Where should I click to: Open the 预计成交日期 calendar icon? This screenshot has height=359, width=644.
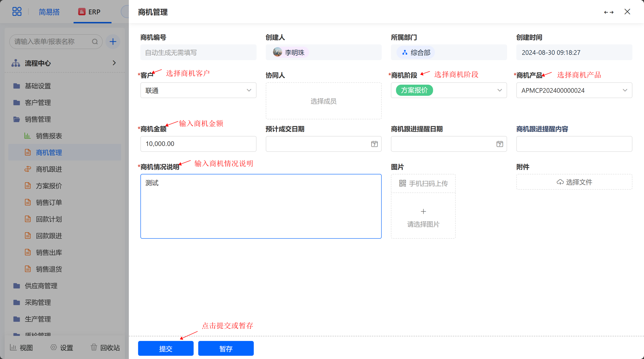click(374, 144)
